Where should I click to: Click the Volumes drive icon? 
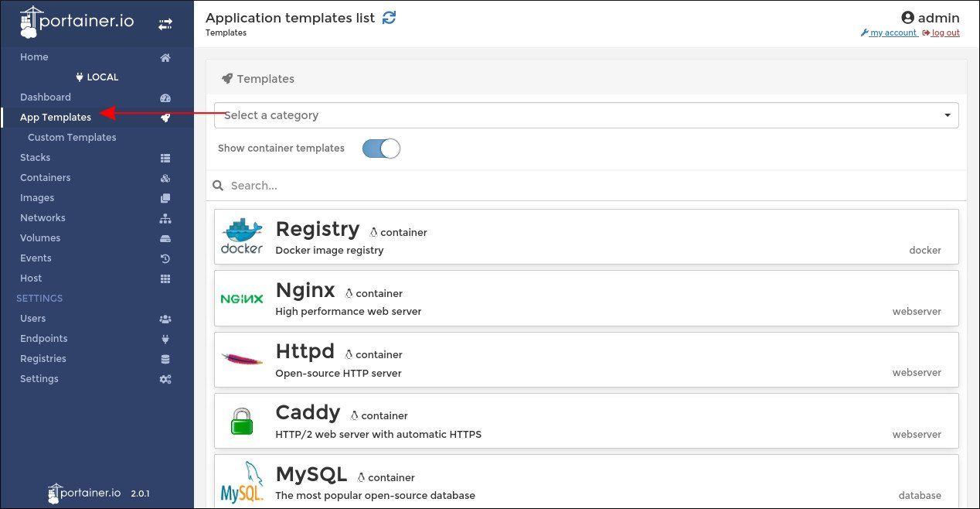(165, 238)
